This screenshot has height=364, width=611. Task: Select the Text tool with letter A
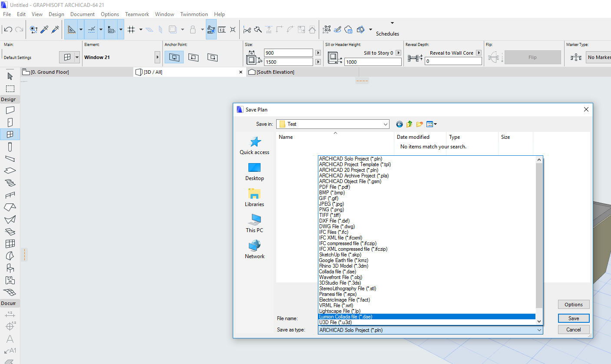tap(10, 339)
